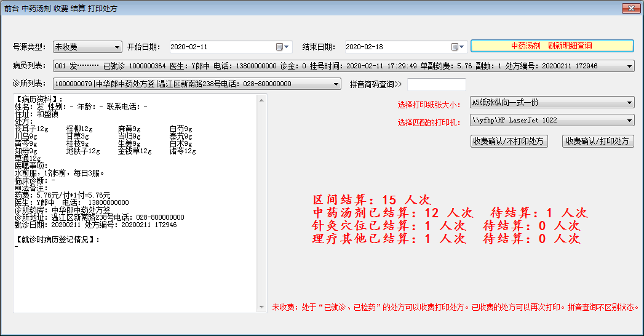Open the 选择打印纸张大小 paper size dropdown
644x336 pixels.
pos(629,103)
